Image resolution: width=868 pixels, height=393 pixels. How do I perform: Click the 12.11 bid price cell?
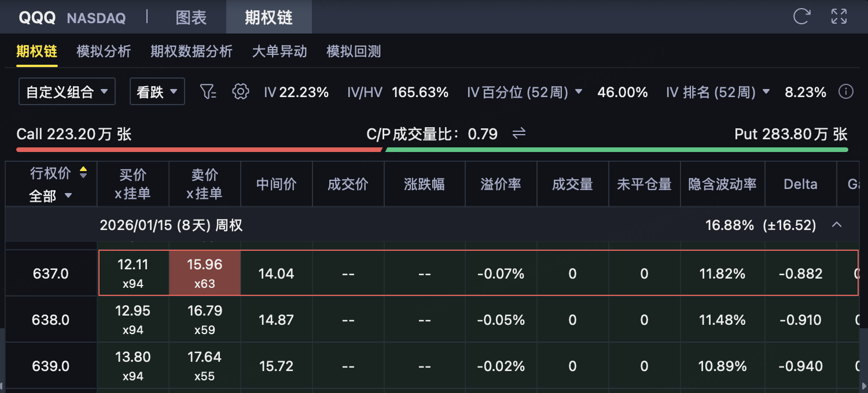point(133,273)
